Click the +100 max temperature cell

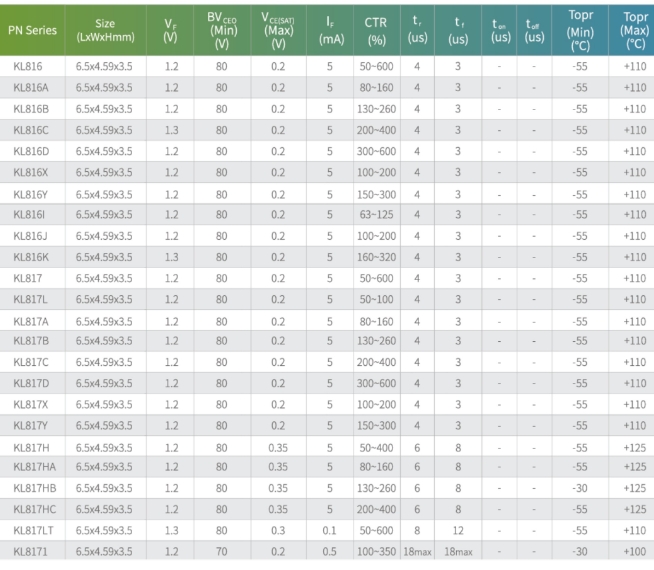tap(633, 551)
